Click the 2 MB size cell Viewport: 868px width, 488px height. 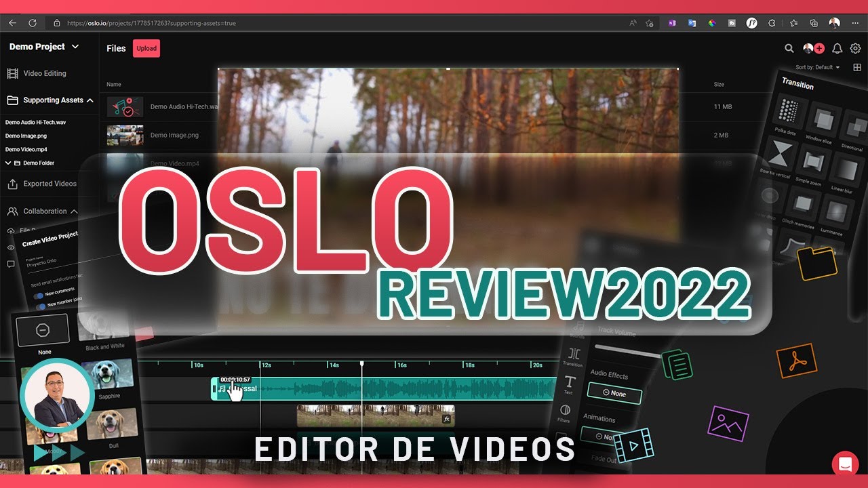point(720,135)
